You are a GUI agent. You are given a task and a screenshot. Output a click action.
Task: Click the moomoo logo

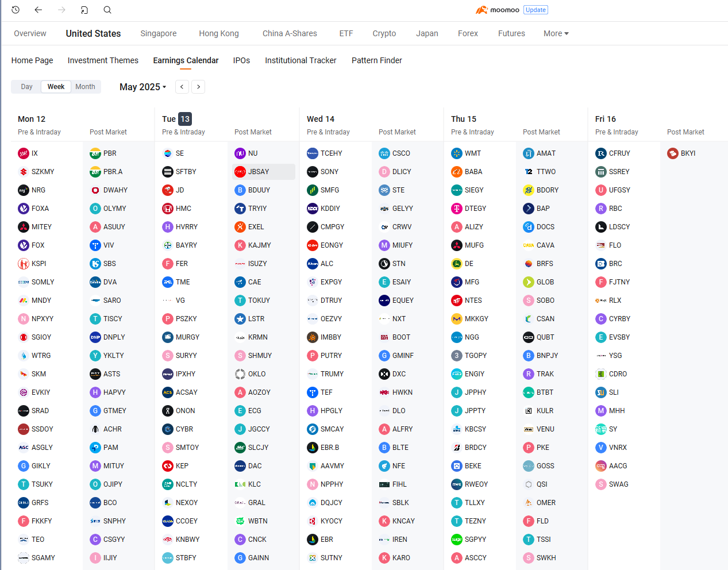pyautogui.click(x=498, y=10)
